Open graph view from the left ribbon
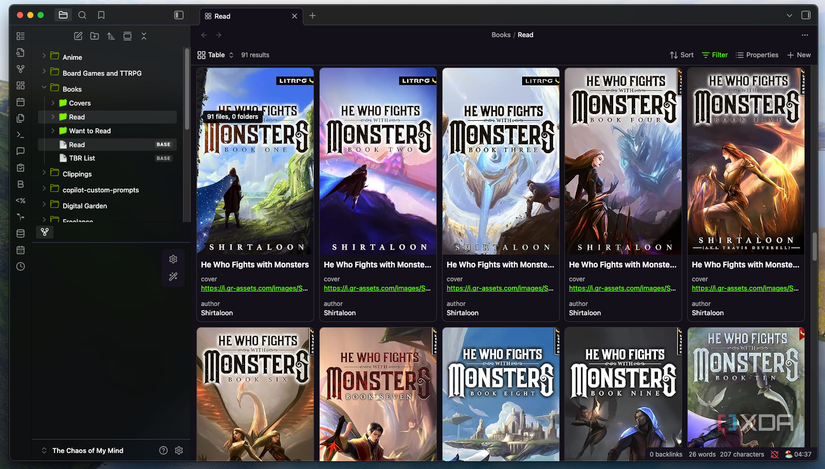 click(x=21, y=69)
